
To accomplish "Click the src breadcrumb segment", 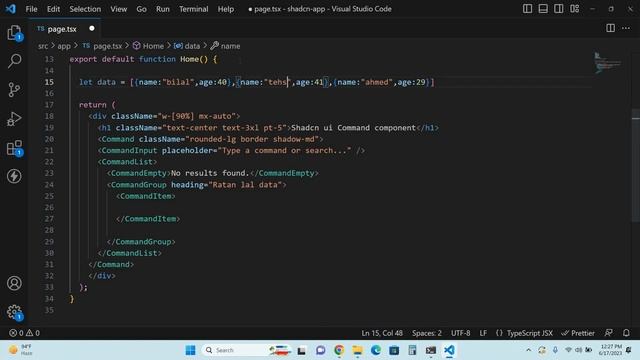I will pos(43,46).
